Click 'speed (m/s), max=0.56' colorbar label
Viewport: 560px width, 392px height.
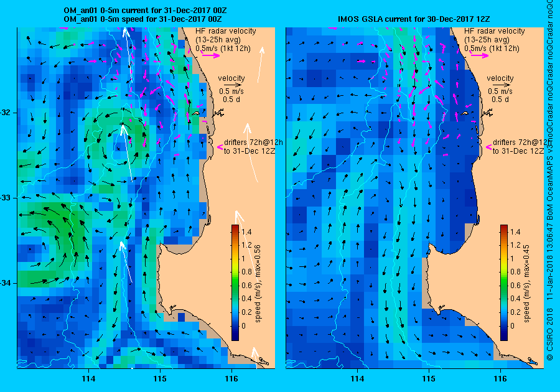pyautogui.click(x=258, y=284)
